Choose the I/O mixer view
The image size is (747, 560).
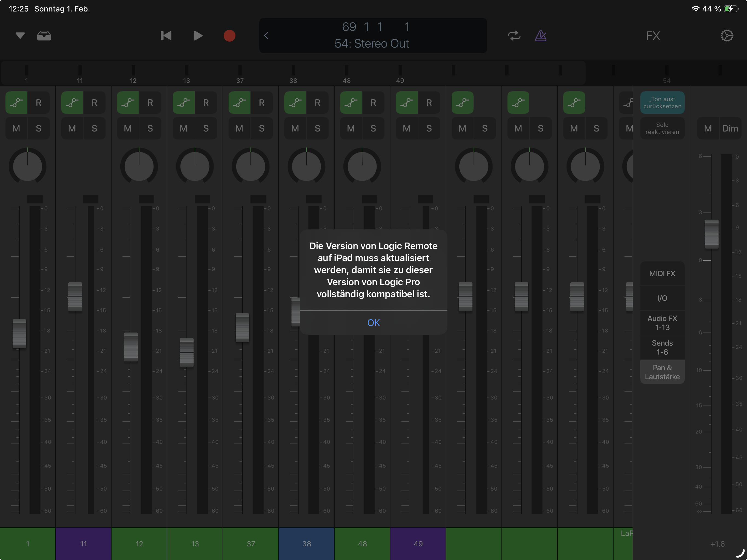pos(662,298)
